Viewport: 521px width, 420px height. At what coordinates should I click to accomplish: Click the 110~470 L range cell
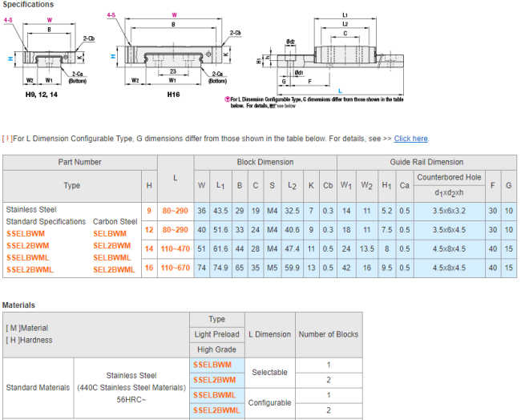pyautogui.click(x=175, y=250)
